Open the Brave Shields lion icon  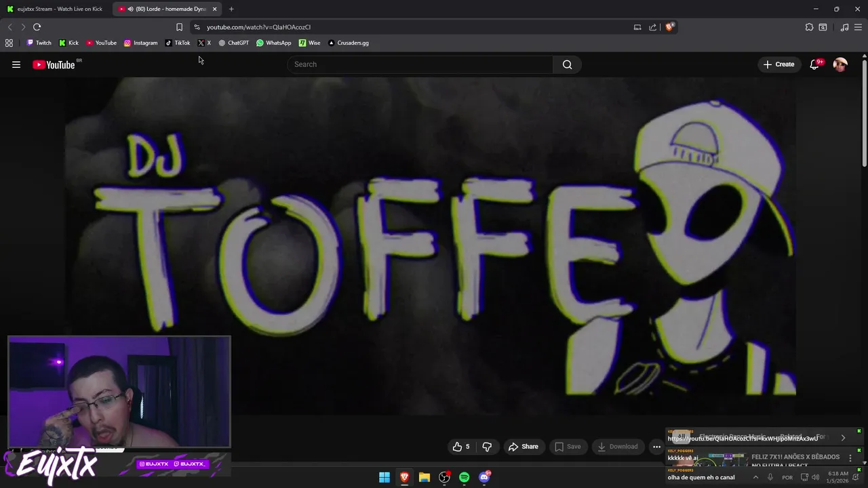click(x=670, y=27)
